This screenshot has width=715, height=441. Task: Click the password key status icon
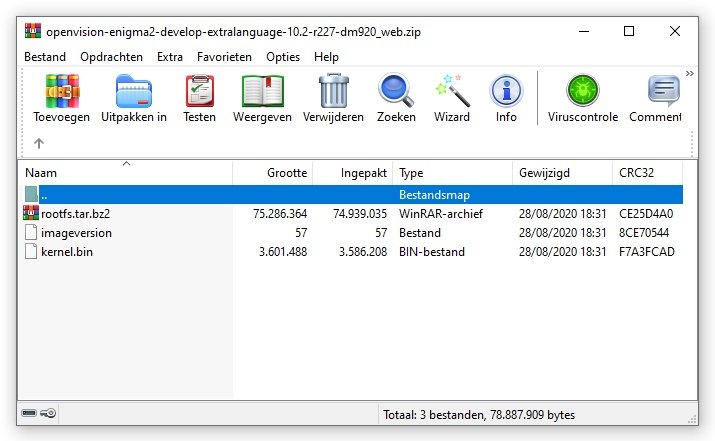48,413
